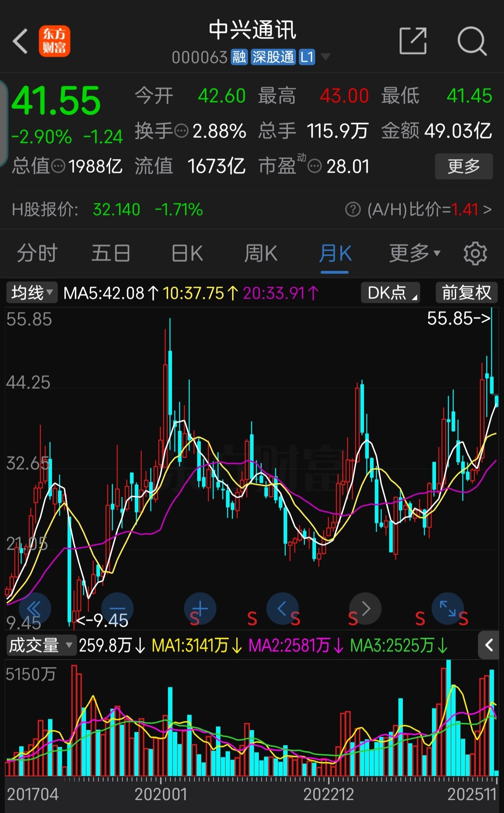Move chart right with the arrow button

click(365, 609)
